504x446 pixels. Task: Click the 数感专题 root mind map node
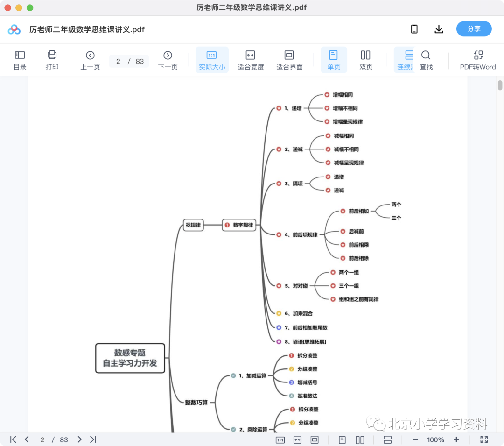130,358
